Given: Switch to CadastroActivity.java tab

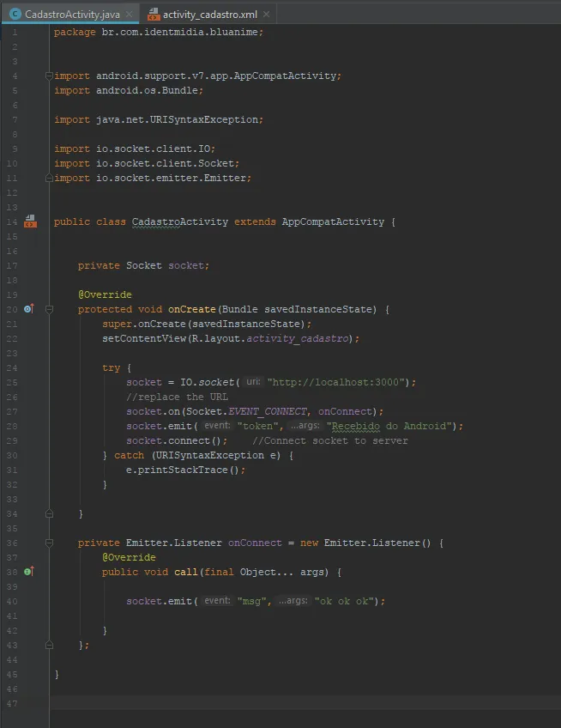Looking at the screenshot, I should [x=72, y=15].
